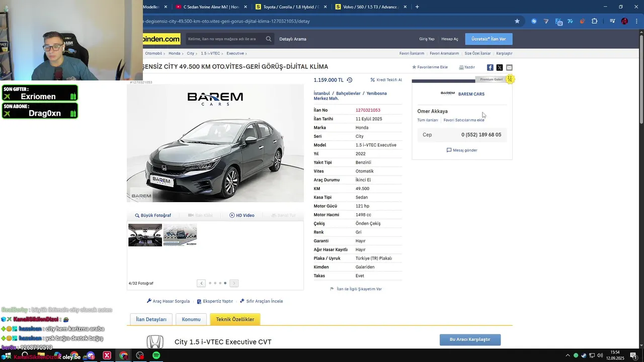Click the Executive breadcrumb
This screenshot has width=644, height=362.
(x=235, y=53)
